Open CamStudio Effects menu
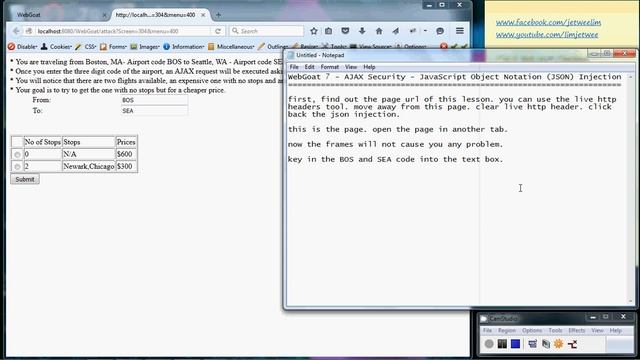 (x=577, y=330)
